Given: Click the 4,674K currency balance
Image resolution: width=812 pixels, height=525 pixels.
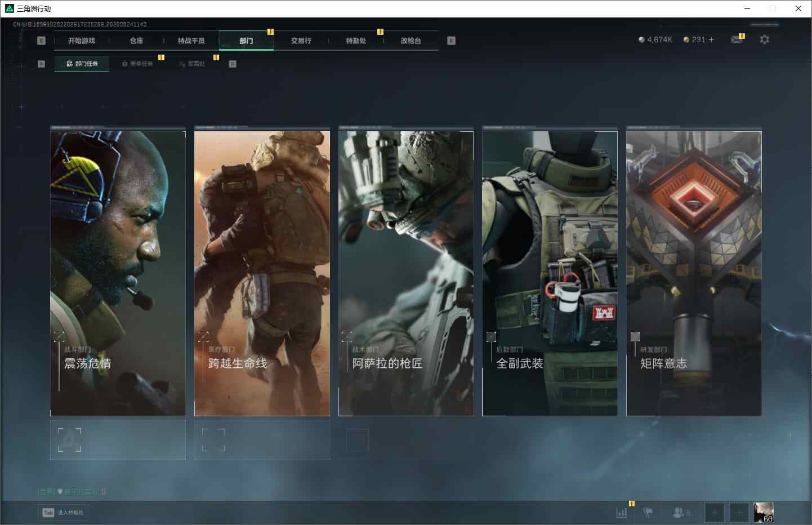Looking at the screenshot, I should pos(659,39).
